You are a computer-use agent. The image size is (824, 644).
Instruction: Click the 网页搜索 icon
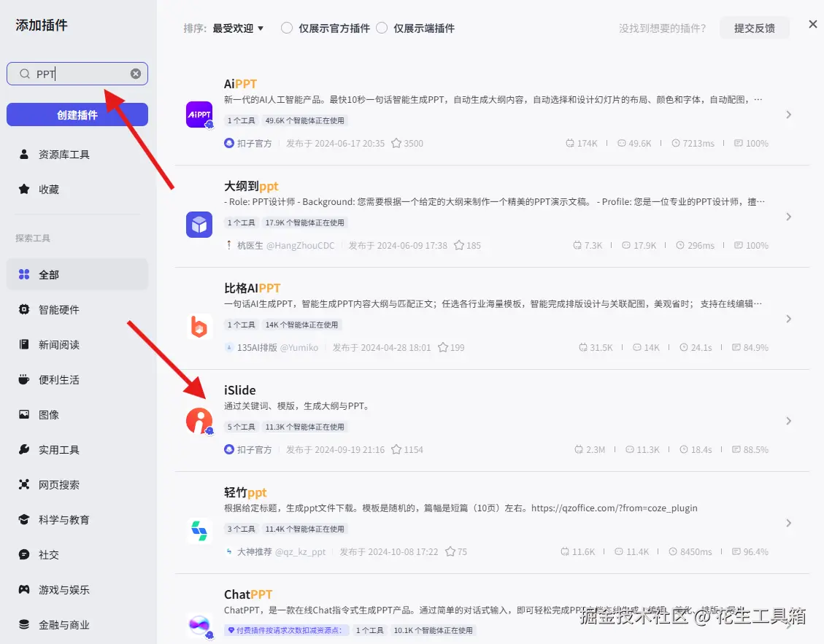pos(23,484)
